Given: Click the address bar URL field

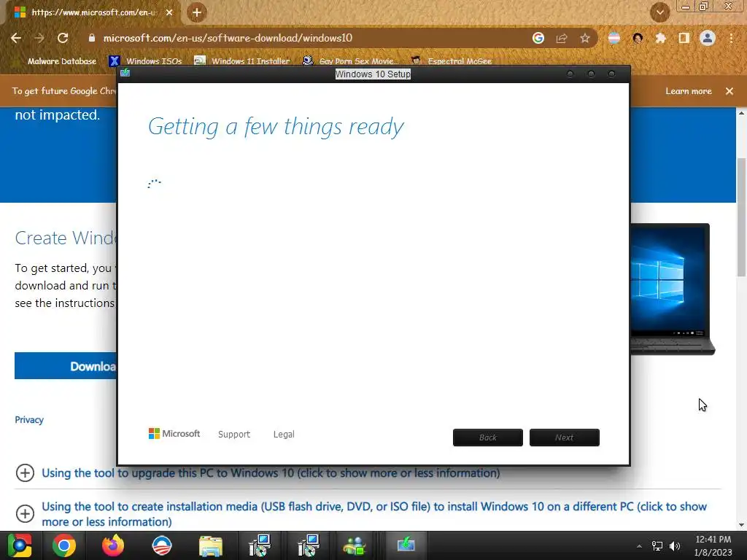Looking at the screenshot, I should [305, 38].
